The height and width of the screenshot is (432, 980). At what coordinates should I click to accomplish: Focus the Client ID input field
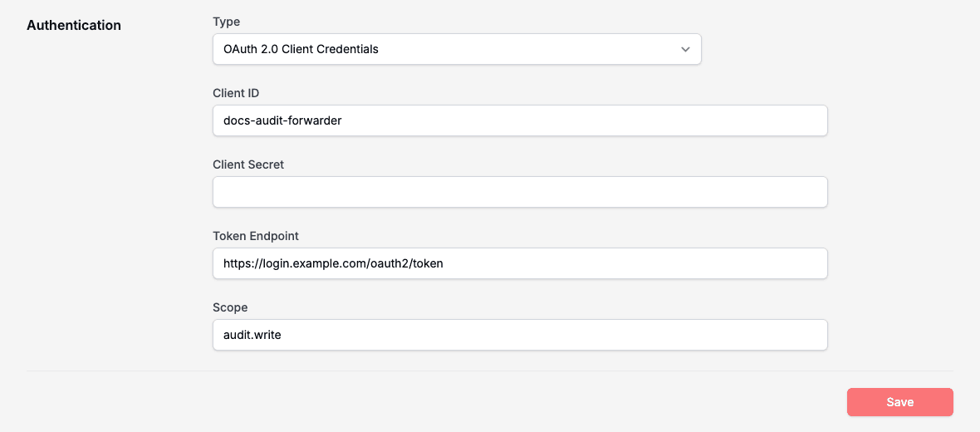(x=520, y=120)
